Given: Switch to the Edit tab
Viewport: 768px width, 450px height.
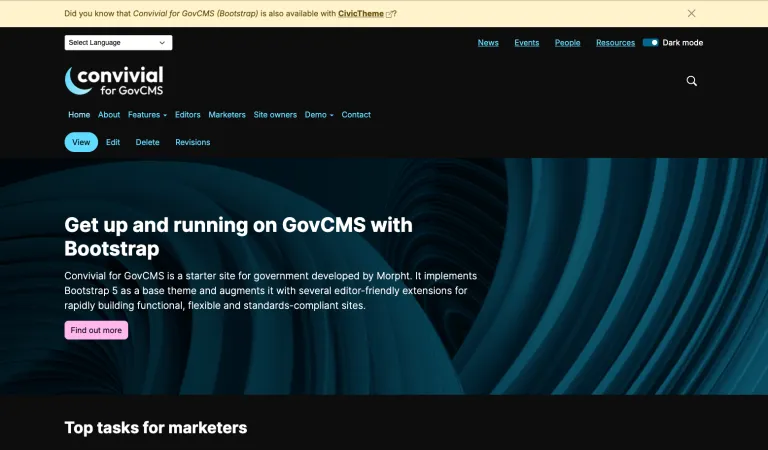Looking at the screenshot, I should pyautogui.click(x=113, y=142).
